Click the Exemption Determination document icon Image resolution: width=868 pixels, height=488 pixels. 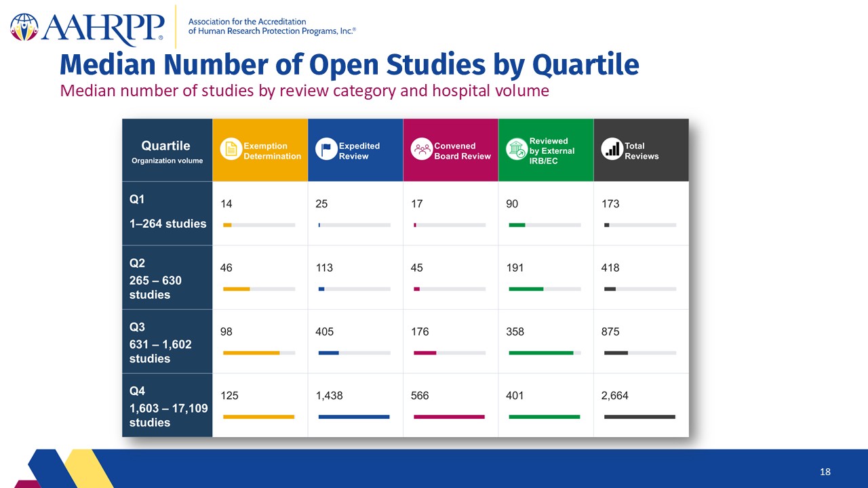pos(231,150)
